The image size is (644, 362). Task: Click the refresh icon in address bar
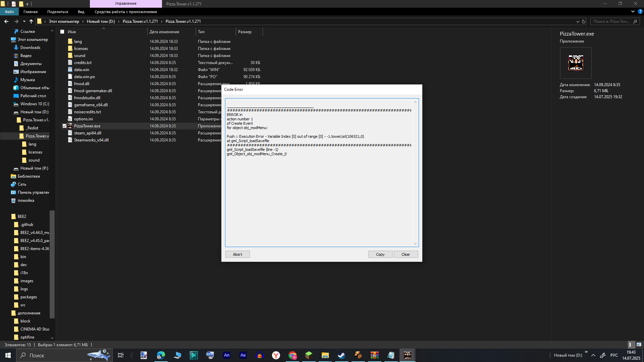[x=584, y=21]
